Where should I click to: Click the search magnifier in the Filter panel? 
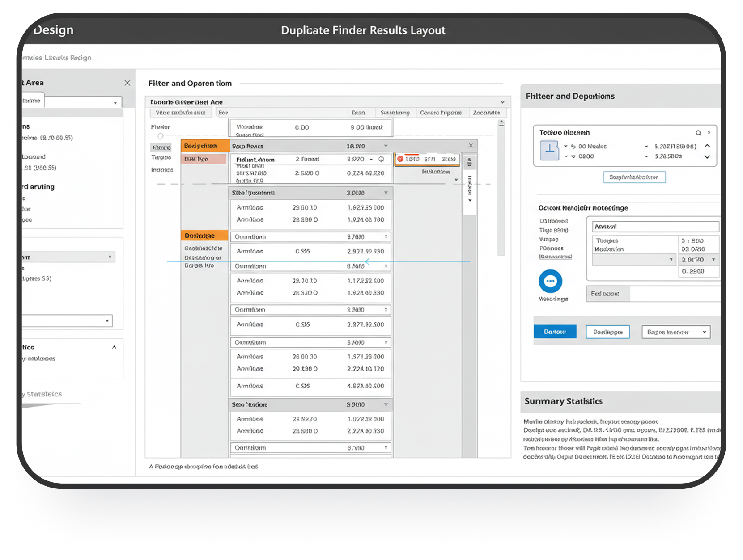[699, 133]
